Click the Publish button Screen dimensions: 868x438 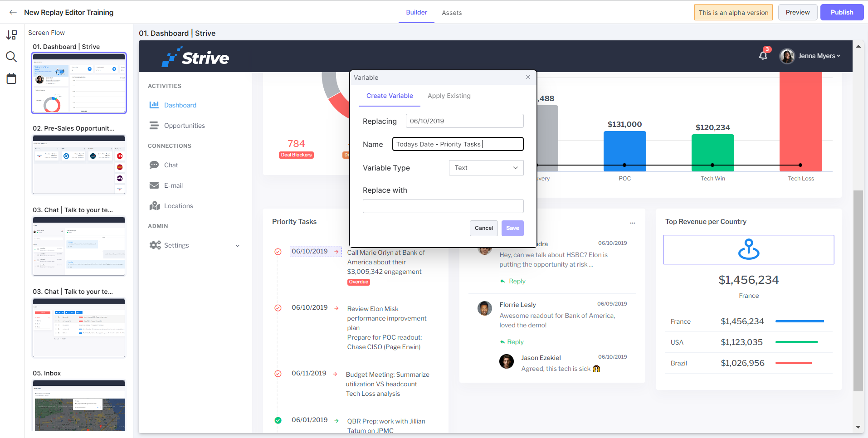pyautogui.click(x=842, y=12)
